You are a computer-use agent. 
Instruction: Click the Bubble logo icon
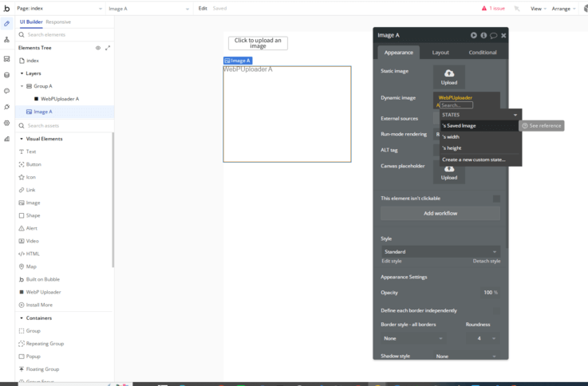click(6, 8)
